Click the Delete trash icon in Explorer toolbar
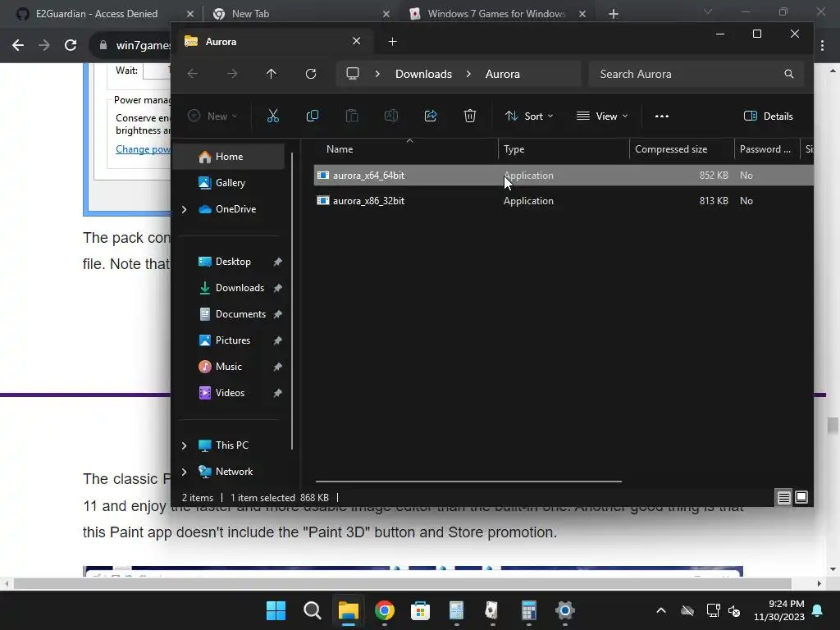 pyautogui.click(x=470, y=116)
